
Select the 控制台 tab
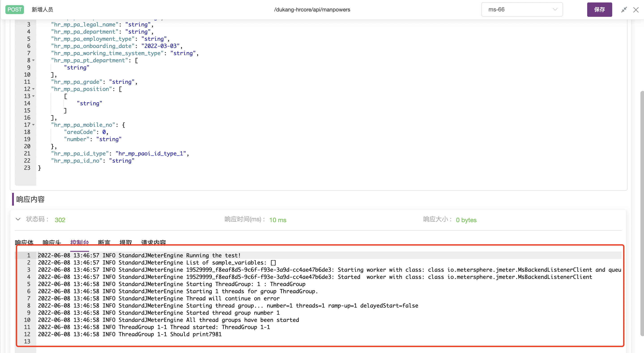pyautogui.click(x=79, y=242)
